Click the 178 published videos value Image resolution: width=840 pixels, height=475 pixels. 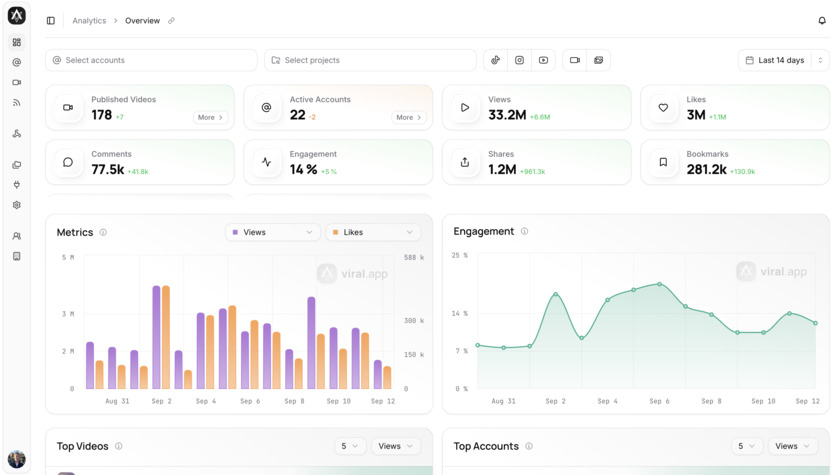(101, 115)
